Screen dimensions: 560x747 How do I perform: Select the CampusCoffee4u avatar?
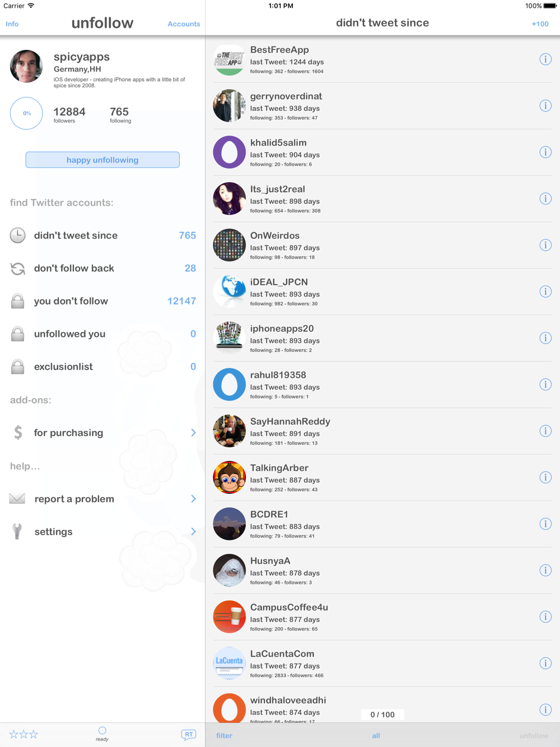click(229, 617)
